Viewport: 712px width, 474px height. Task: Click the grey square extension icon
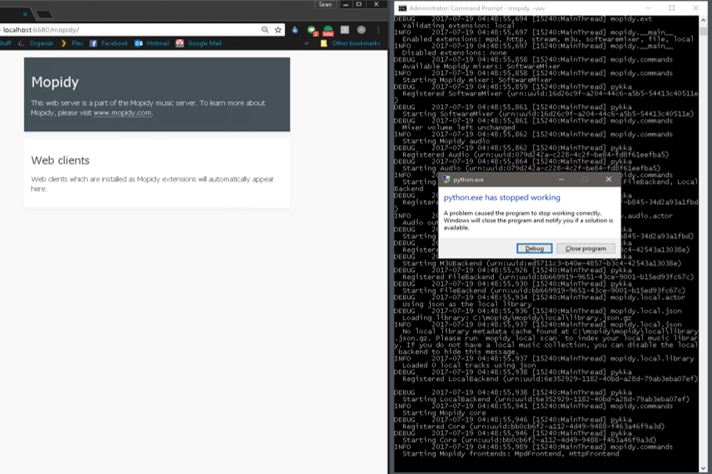(x=345, y=30)
